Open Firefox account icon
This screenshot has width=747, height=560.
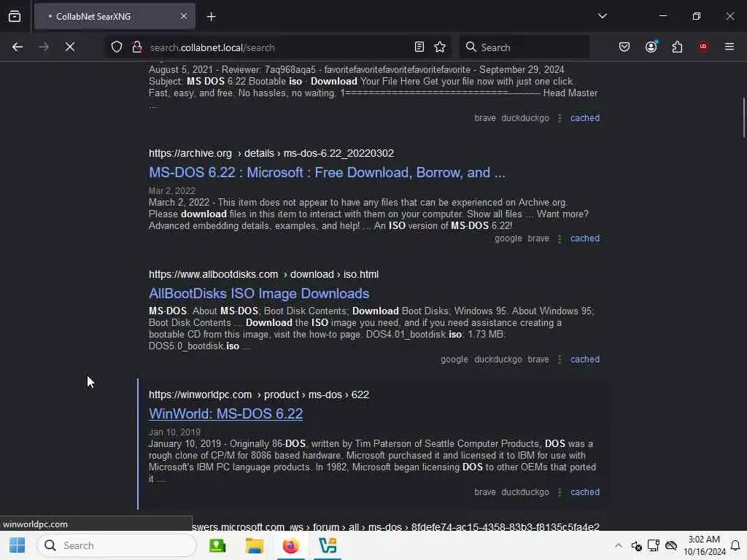(x=651, y=47)
